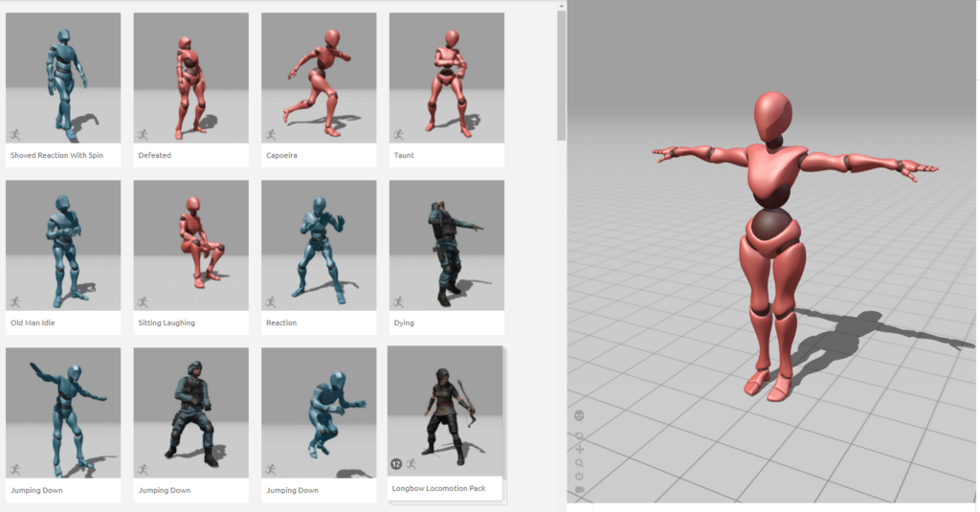Image resolution: width=980 pixels, height=512 pixels.
Task: Click the Longbow Locomotion Pack label
Action: (438, 488)
